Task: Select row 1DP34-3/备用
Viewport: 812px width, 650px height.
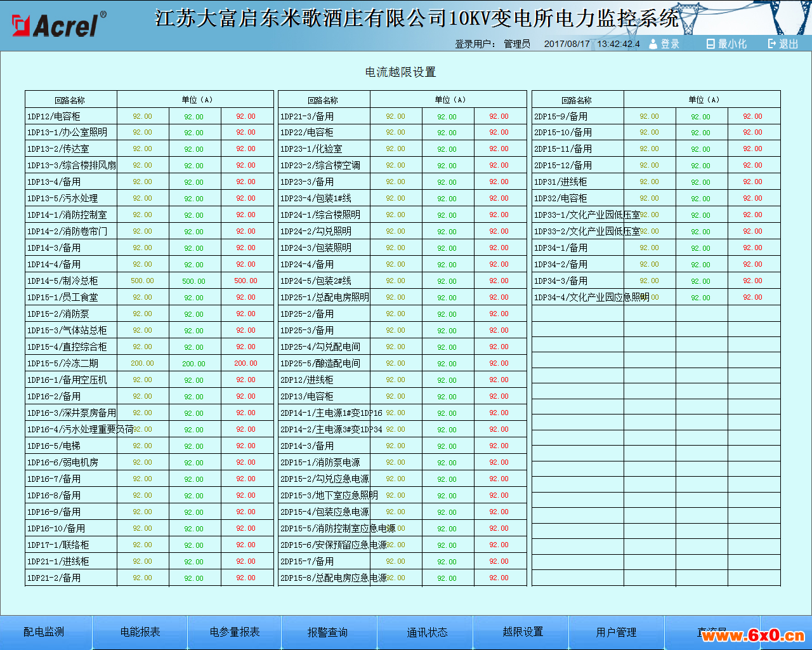Action: 656,281
